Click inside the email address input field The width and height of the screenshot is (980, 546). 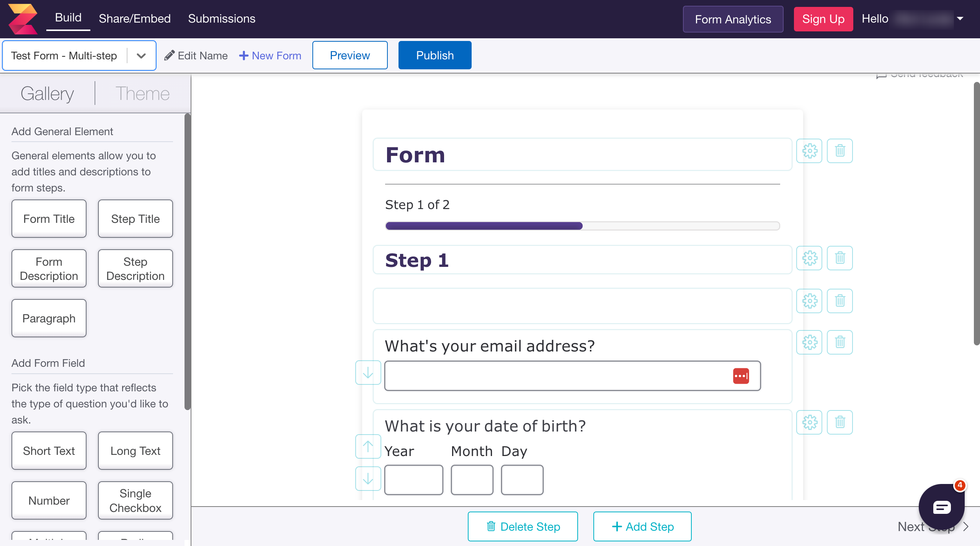pyautogui.click(x=536, y=376)
